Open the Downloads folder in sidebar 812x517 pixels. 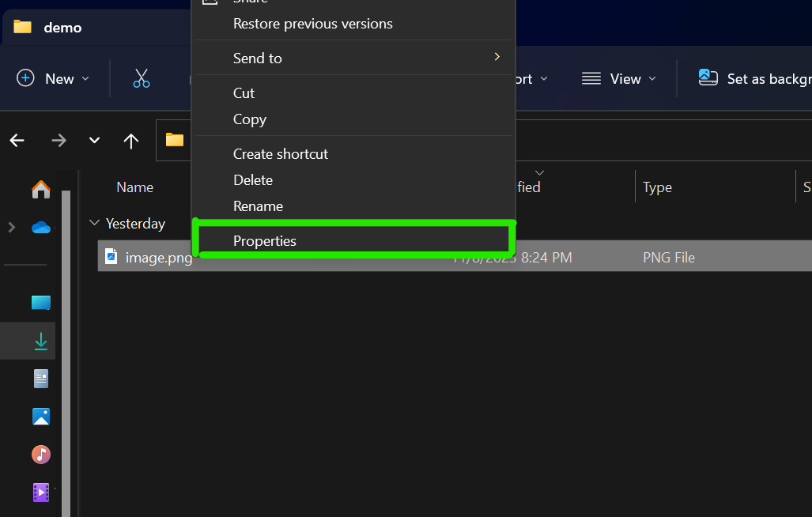(x=40, y=341)
